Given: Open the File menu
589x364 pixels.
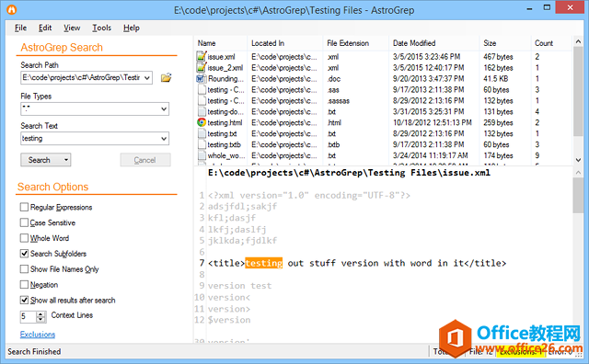Looking at the screenshot, I should click(20, 28).
